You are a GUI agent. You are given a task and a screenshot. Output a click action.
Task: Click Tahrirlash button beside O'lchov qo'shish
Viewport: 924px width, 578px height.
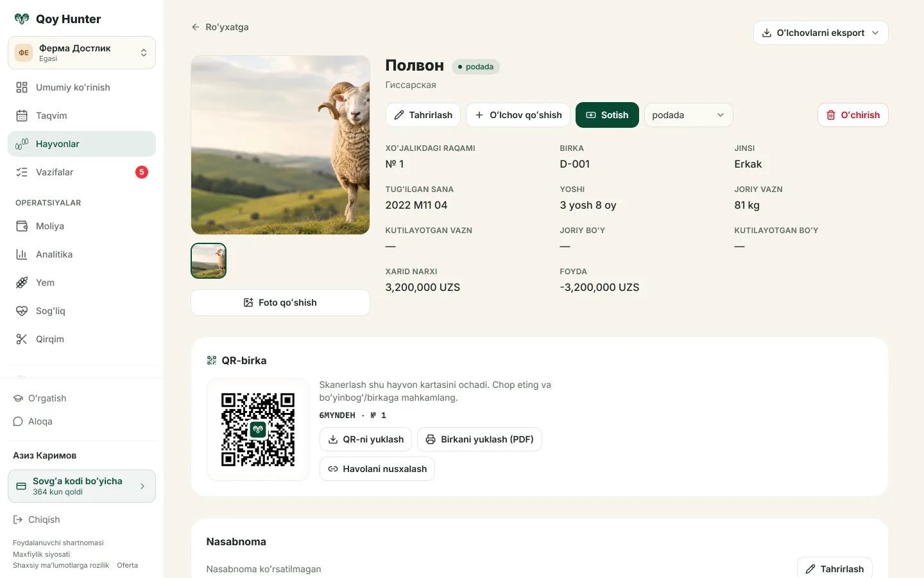tap(423, 115)
